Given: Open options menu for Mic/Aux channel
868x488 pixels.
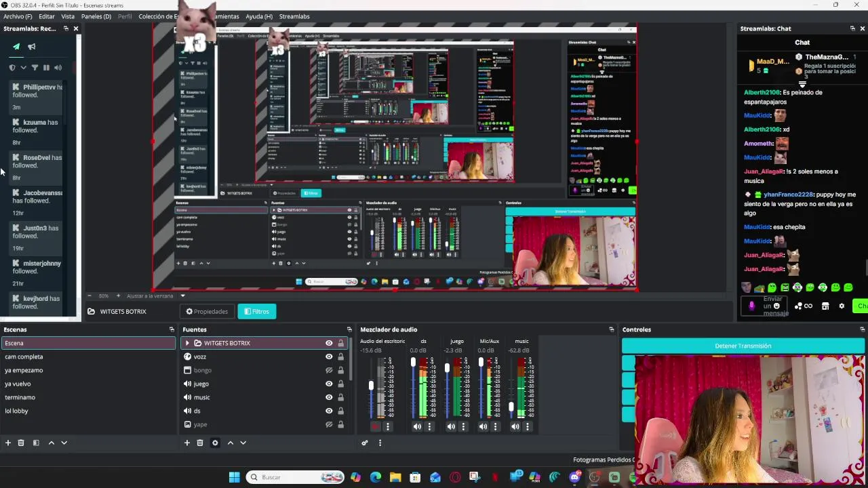Looking at the screenshot, I should pos(495,426).
